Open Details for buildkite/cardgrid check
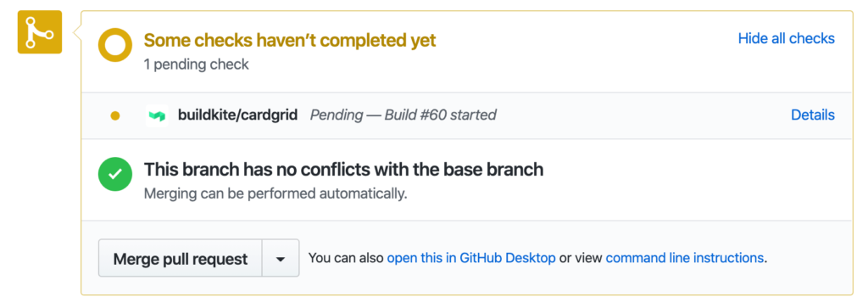The width and height of the screenshot is (868, 308). tap(813, 115)
